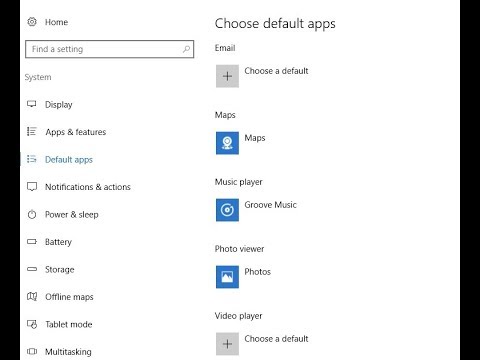
Task: Open the Home settings page label
Action: [x=56, y=22]
